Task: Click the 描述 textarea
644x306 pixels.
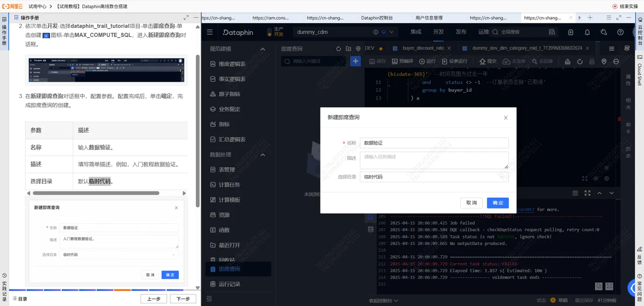Action: (x=434, y=160)
